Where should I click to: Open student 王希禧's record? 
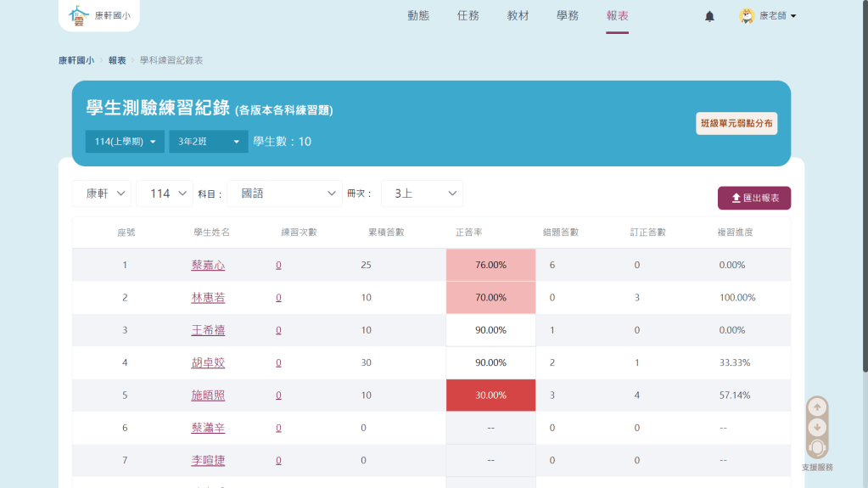[208, 331]
